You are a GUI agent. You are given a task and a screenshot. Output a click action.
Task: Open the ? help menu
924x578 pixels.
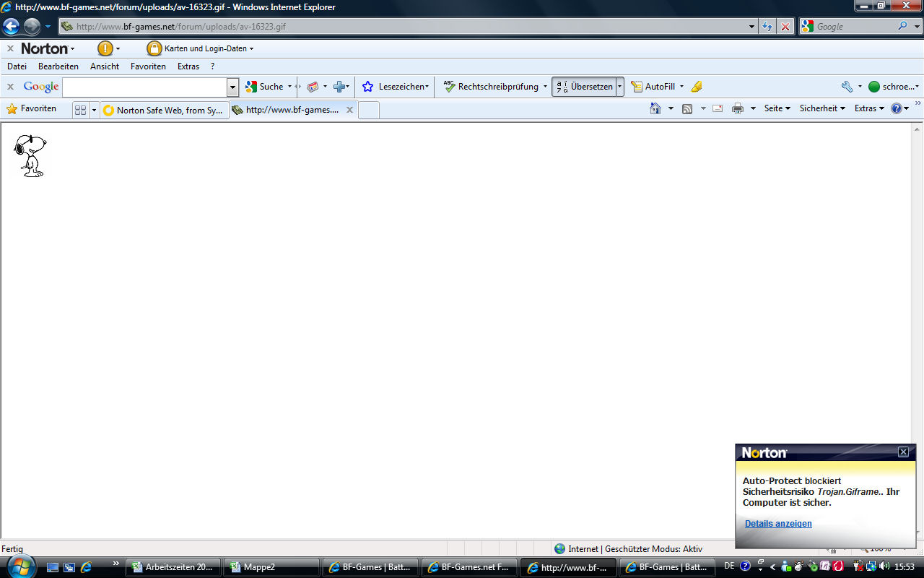(x=212, y=66)
